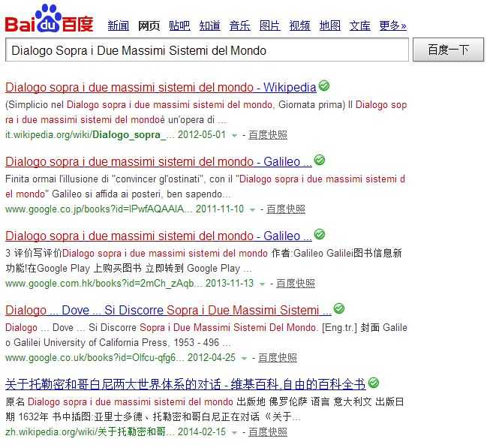The image size is (490, 448).
Task: Click verified checkmark beside google.com.hk result title
Action: pos(320,234)
